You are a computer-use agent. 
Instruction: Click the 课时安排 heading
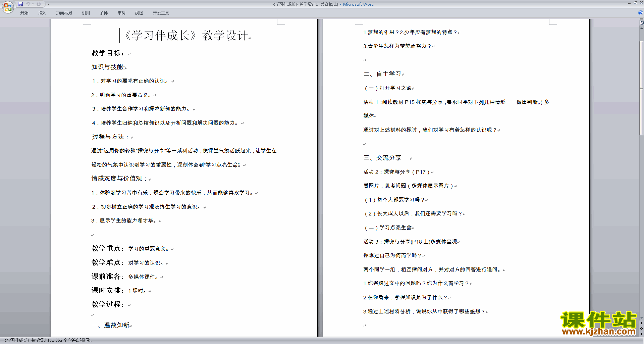[x=108, y=290]
